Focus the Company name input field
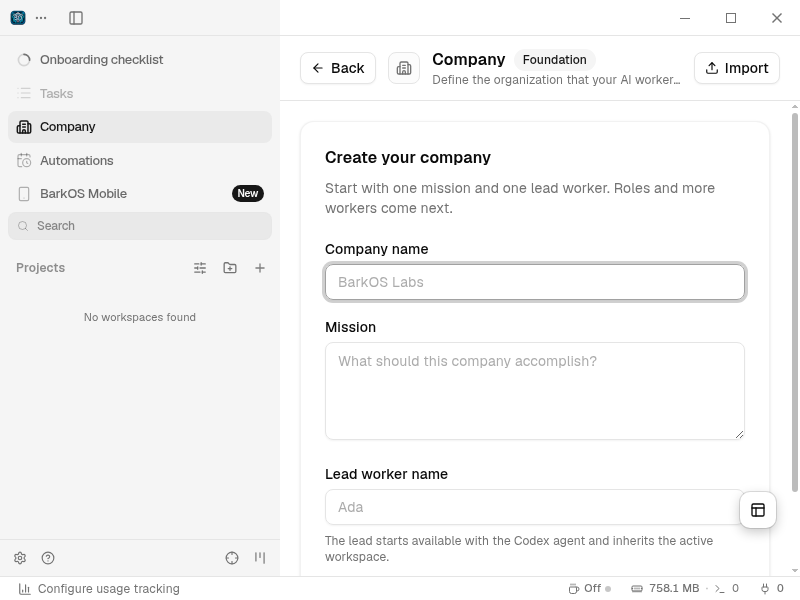This screenshot has height=600, width=800. pos(535,282)
